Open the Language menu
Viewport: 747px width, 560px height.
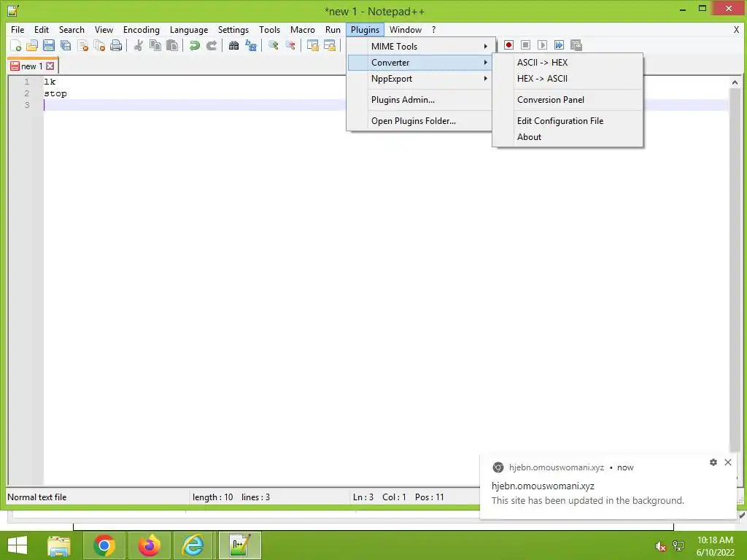[189, 29]
